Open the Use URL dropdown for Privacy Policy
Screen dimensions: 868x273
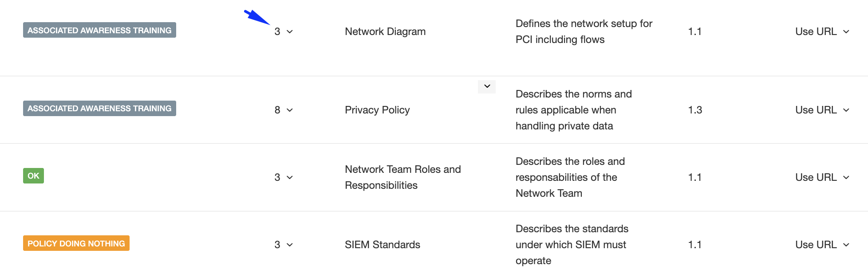[x=822, y=110]
